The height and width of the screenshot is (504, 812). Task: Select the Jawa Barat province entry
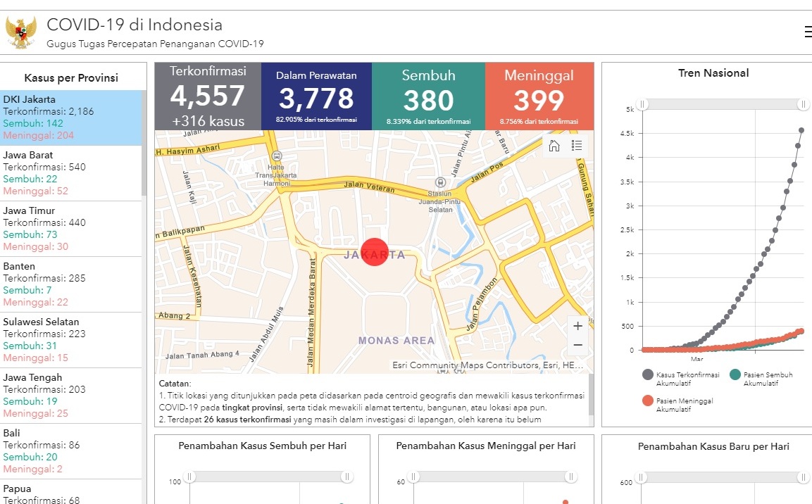(70, 172)
